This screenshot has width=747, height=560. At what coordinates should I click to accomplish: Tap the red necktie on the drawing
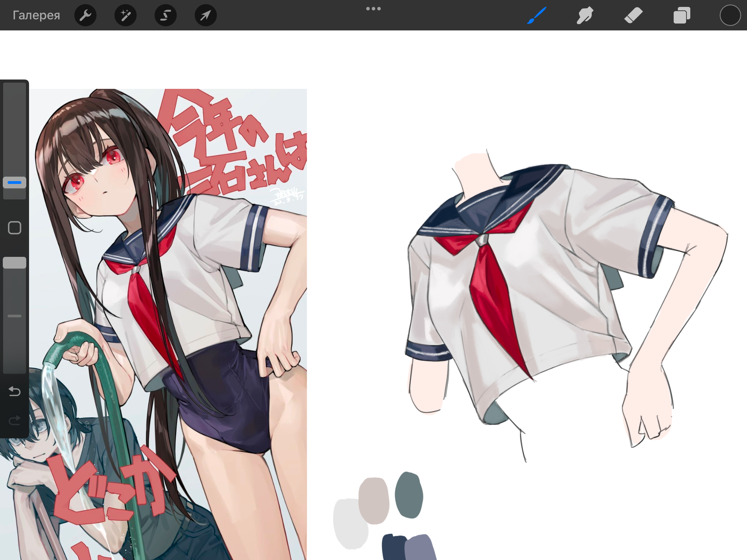point(491,294)
